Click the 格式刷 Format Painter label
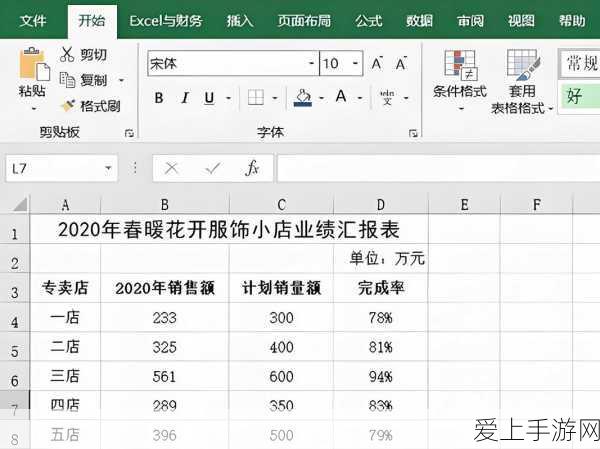This screenshot has width=600, height=449. (x=100, y=106)
